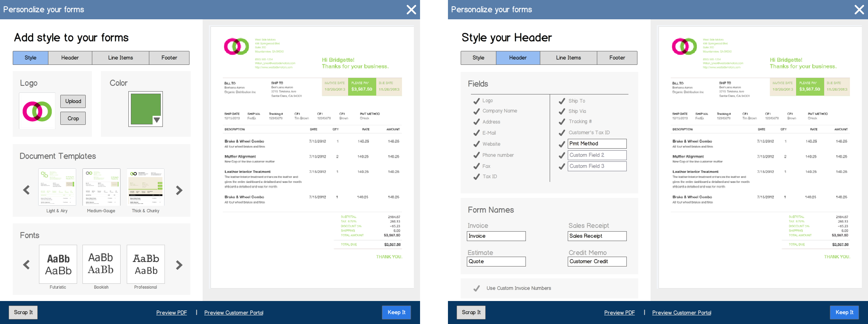Close the right Personalize your forms dialog
This screenshot has height=324, width=868.
859,9
